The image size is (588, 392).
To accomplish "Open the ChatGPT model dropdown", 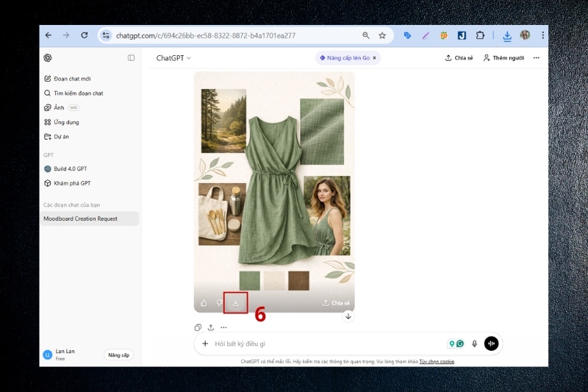I will point(173,57).
